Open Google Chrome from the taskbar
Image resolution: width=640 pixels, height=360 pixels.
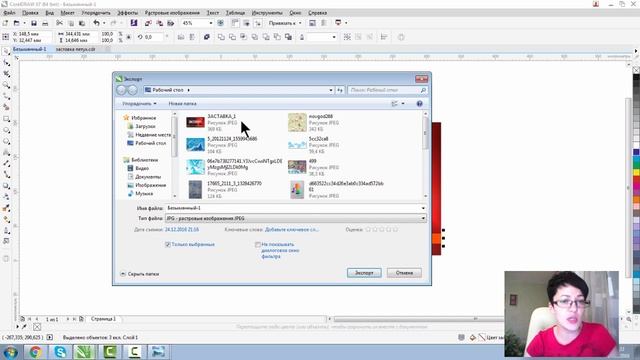[35, 351]
